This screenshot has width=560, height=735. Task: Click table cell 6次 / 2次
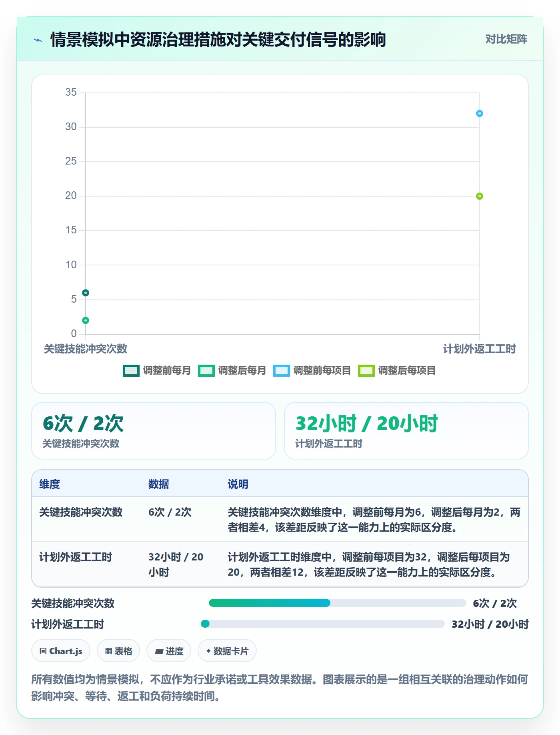point(170,512)
